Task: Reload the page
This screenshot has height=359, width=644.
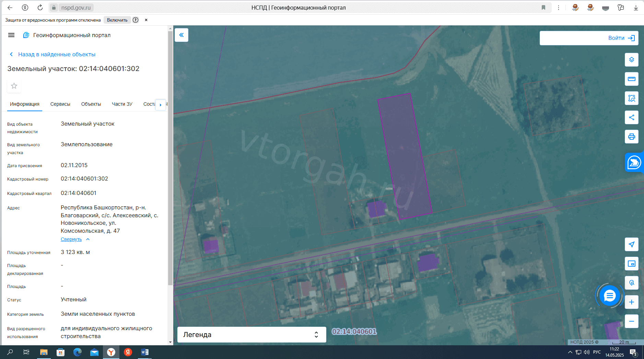Action: (x=40, y=8)
